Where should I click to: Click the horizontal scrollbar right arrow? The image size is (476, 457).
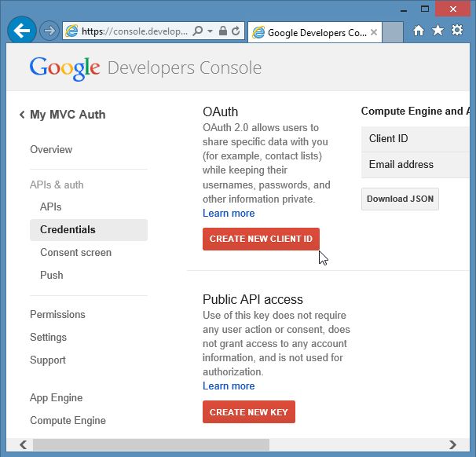(x=452, y=445)
